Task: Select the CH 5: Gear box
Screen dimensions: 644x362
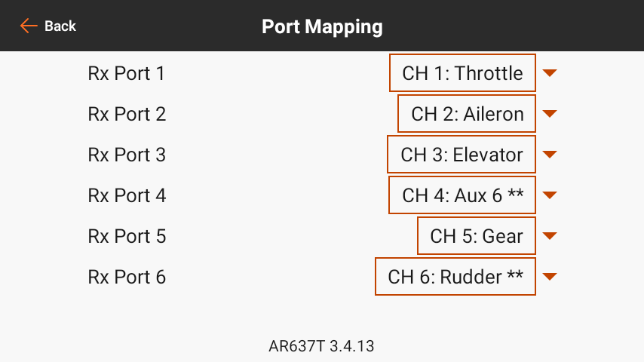Action: [476, 236]
